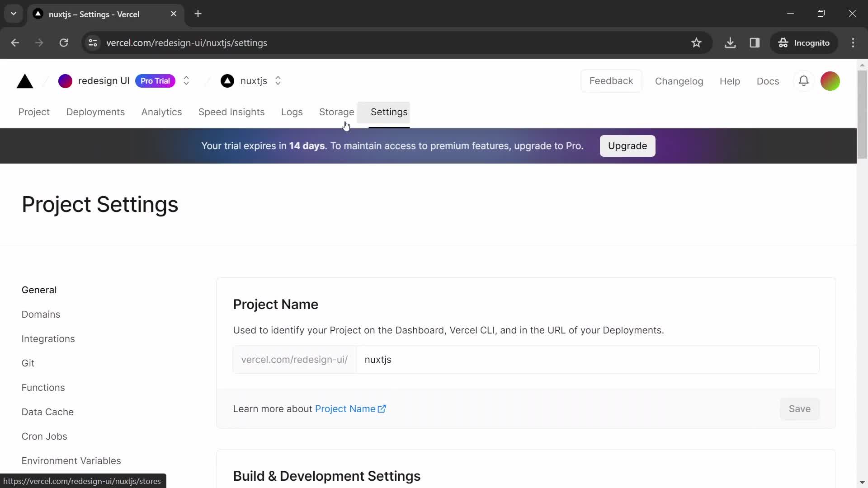The image size is (868, 488).
Task: Open the user profile avatar menu
Action: 830,81
